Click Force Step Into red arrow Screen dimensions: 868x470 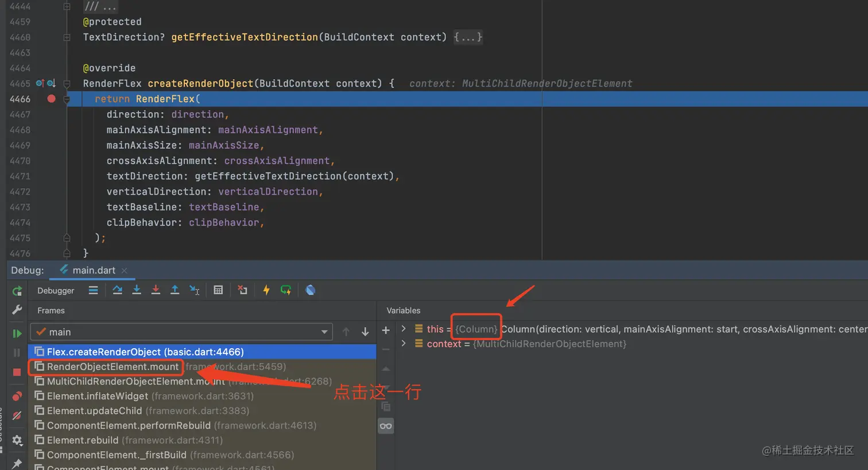156,290
